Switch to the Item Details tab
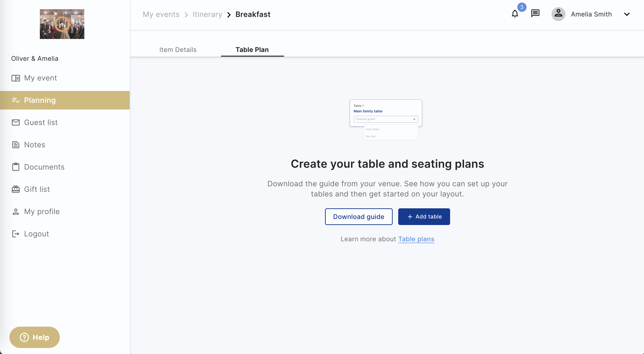Screen dimensions: 644x354 (178, 50)
